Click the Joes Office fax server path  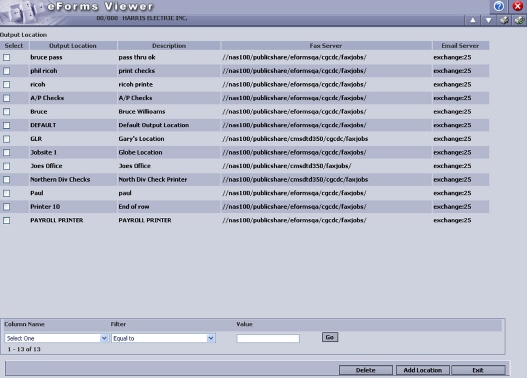(287, 166)
